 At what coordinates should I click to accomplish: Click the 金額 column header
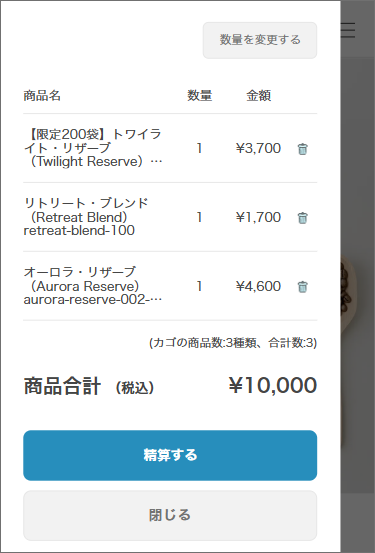[259, 96]
